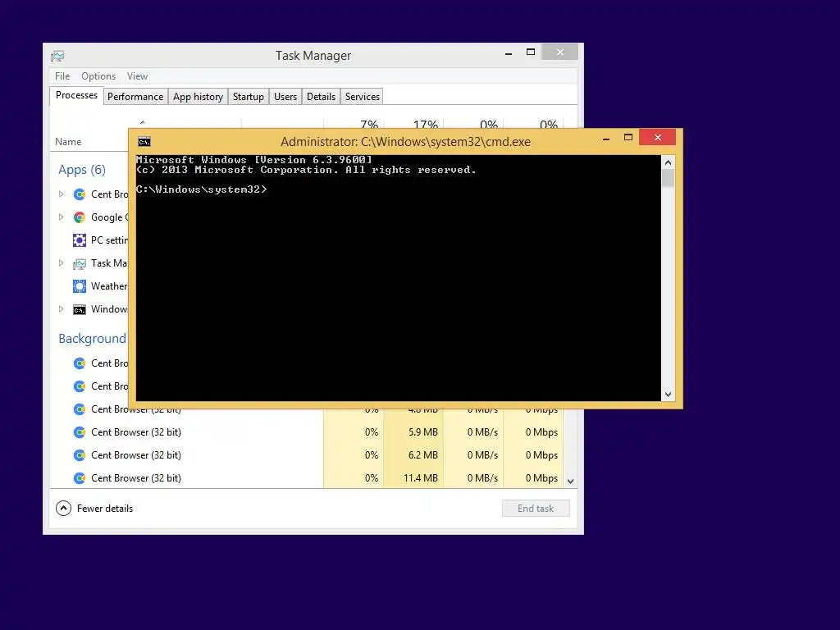Click the C:\Windows\system32> prompt line
This screenshot has height=630, width=840.
point(202,189)
